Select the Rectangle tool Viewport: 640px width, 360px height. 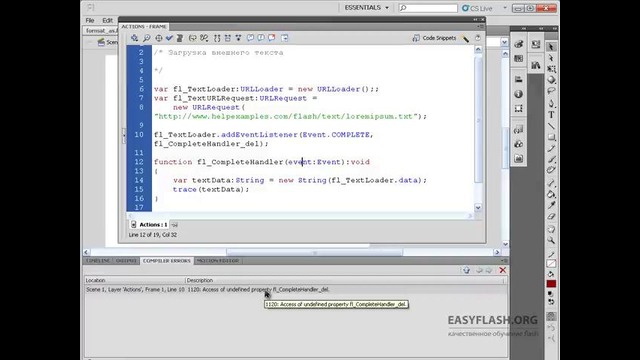click(551, 137)
